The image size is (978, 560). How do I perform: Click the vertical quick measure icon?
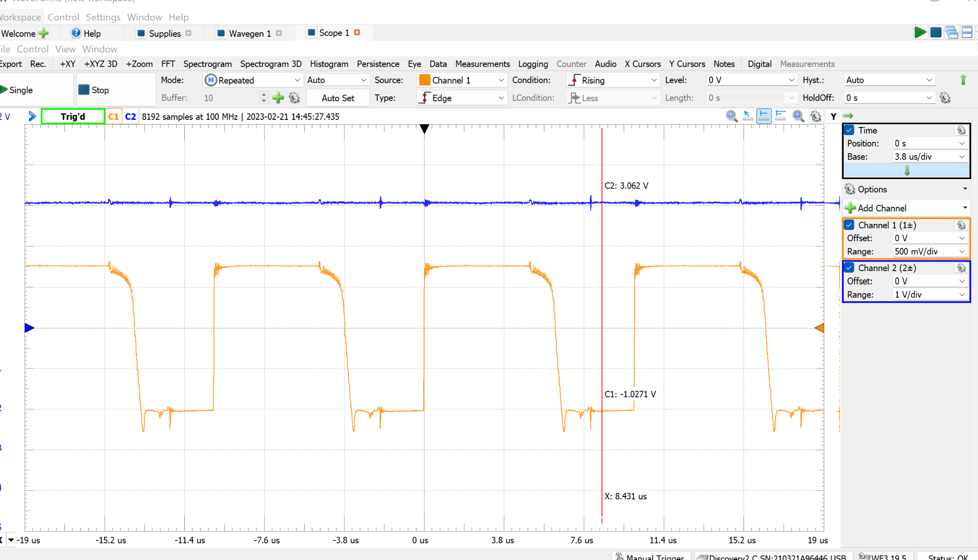pyautogui.click(x=781, y=116)
